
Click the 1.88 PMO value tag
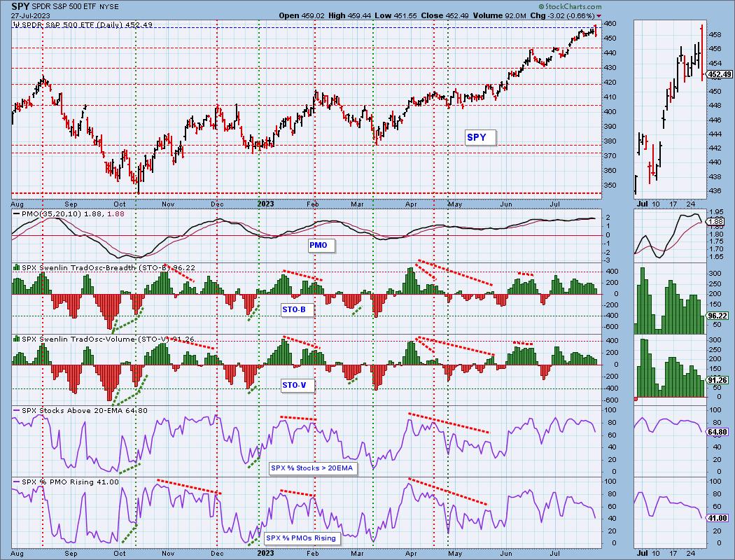tap(717, 222)
